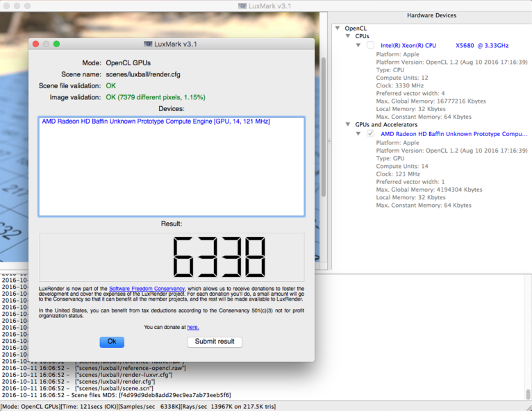This screenshot has width=532, height=411.
Task: Click the Hardware Devices panel header
Action: 431,15
